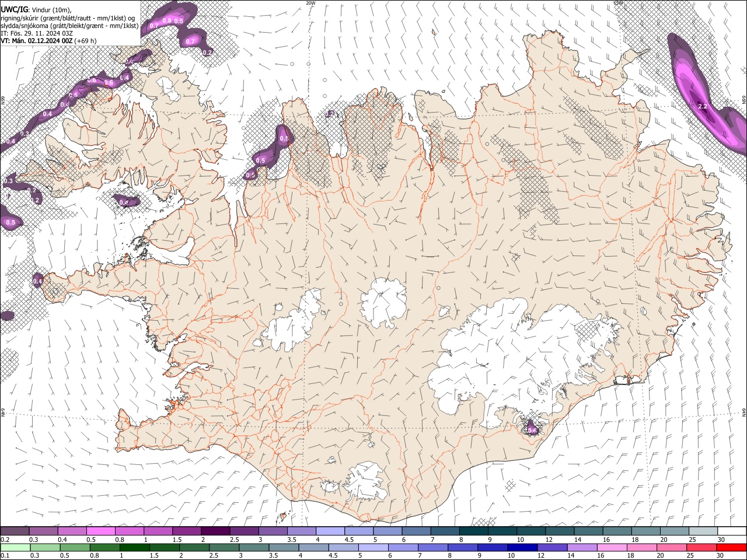Image resolution: width=747 pixels, height=560 pixels.
Task: Click the red 30 swatch on the rain scale
Action: (732, 548)
